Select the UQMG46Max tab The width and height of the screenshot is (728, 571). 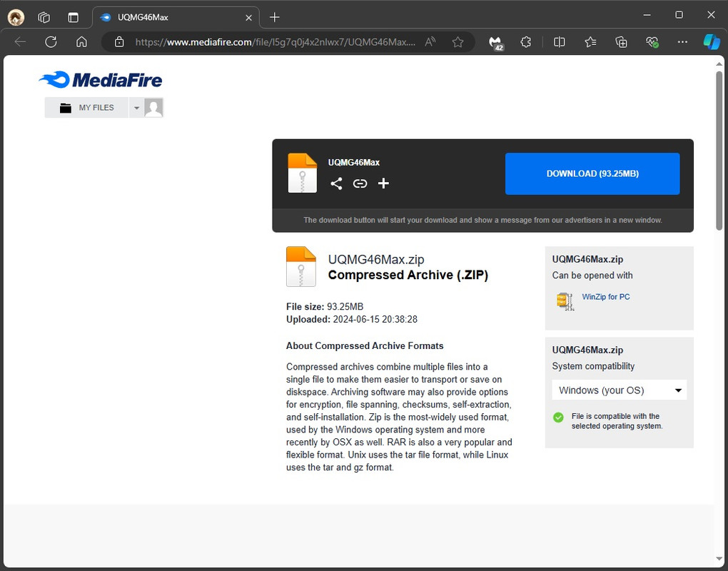coord(176,18)
